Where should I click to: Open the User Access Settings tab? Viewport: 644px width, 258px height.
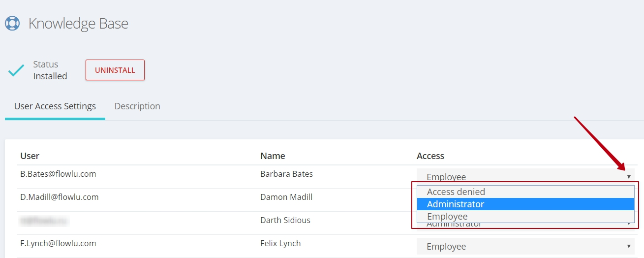tap(55, 106)
